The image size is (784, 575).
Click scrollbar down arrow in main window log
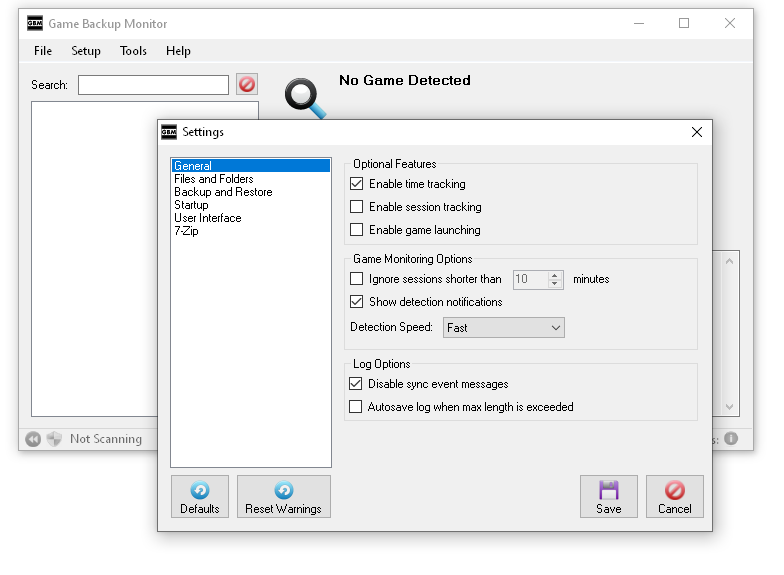click(730, 407)
